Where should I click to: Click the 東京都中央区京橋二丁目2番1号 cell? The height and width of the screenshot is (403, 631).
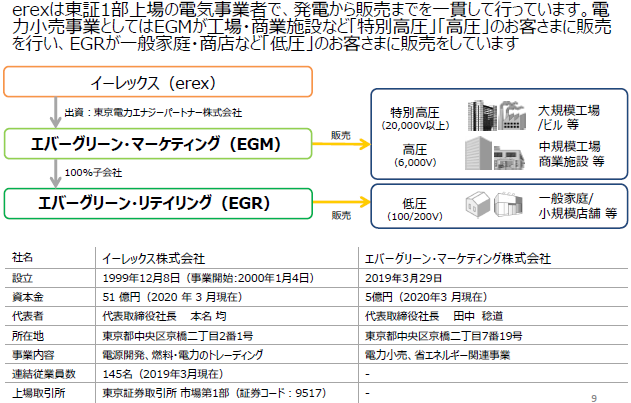(x=177, y=336)
